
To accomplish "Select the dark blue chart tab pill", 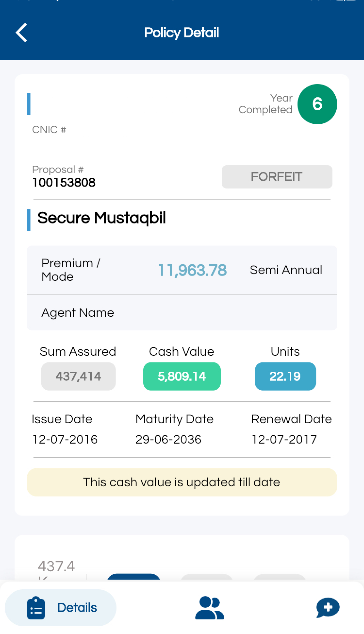I will (133, 577).
